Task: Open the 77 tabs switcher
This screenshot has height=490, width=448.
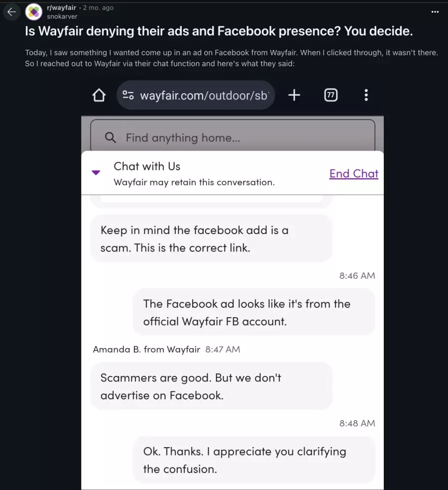Action: tap(331, 95)
